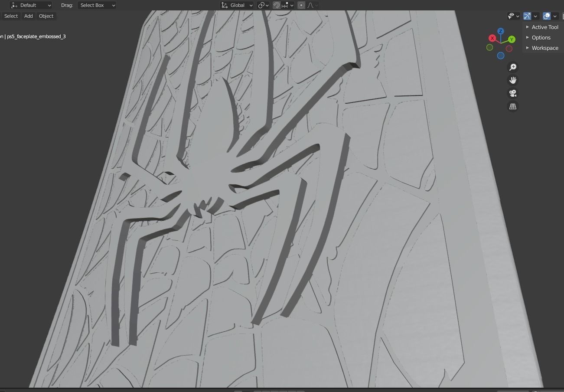Click the green Y axis gizmo

[x=512, y=39]
